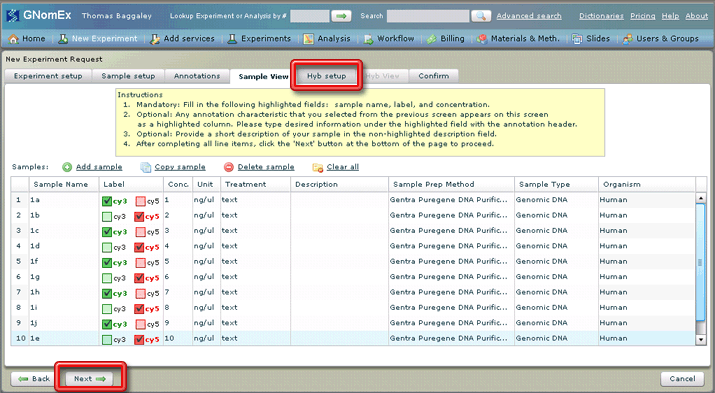This screenshot has height=393, width=715.
Task: Open the Analysis section
Action: tap(327, 39)
